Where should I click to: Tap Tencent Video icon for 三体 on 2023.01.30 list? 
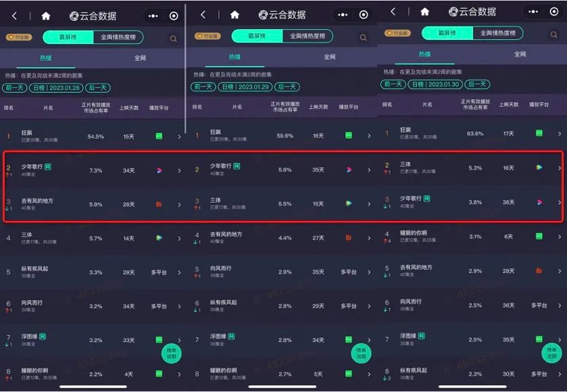(x=539, y=168)
